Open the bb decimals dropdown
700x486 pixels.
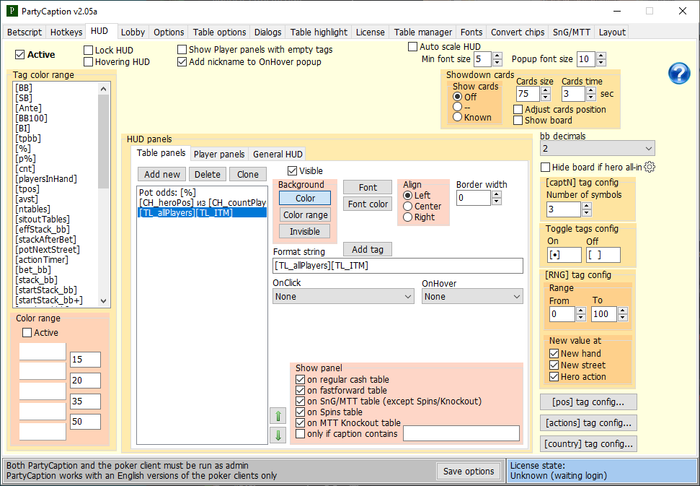tap(597, 148)
